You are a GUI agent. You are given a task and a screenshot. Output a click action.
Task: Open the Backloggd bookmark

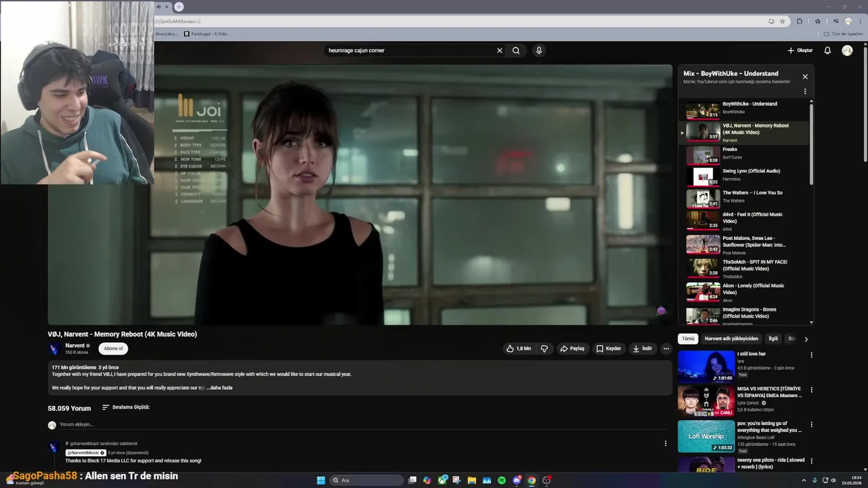coord(207,33)
